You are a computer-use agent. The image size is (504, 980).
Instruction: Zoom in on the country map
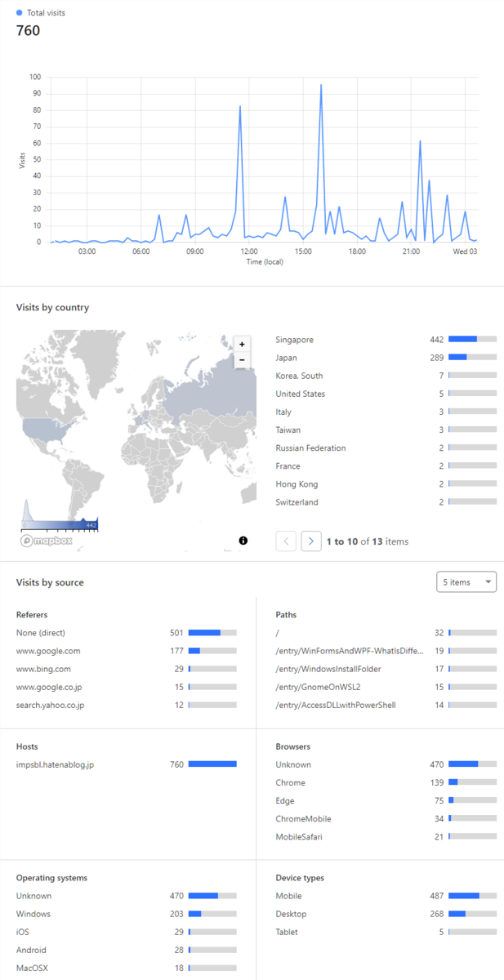pos(242,345)
